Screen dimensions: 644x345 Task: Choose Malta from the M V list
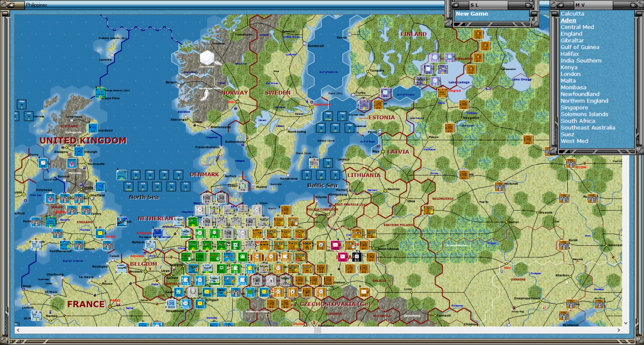click(x=568, y=81)
